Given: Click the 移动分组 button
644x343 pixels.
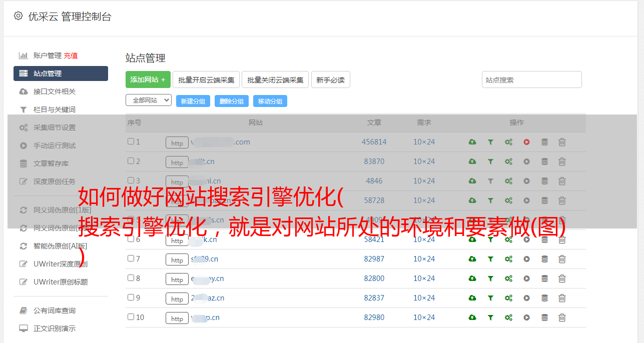Looking at the screenshot, I should pyautogui.click(x=270, y=101).
